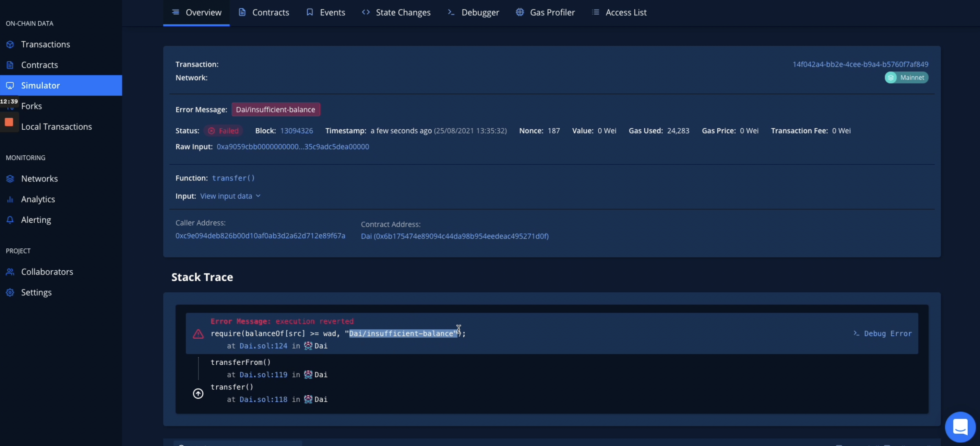Image resolution: width=980 pixels, height=446 pixels.
Task: Open Dai.sol:118 source link
Action: point(263,400)
